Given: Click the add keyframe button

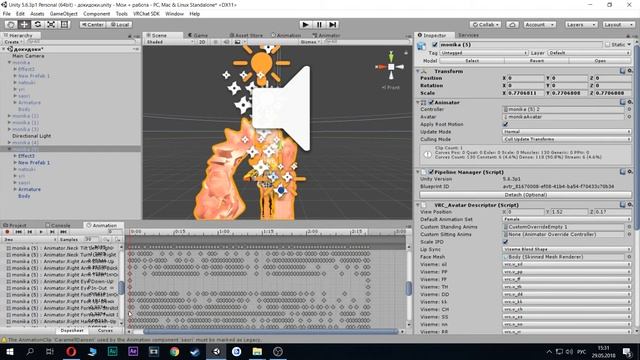Looking at the screenshot, I should coord(107,240).
